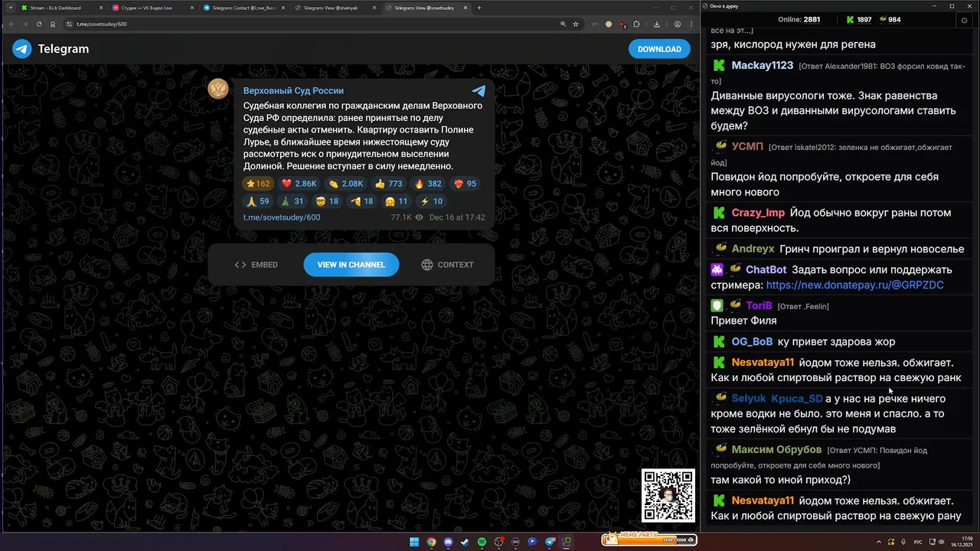Screen dimensions: 980x551
Task: Click the fire reaction with 382
Action: click(428, 184)
